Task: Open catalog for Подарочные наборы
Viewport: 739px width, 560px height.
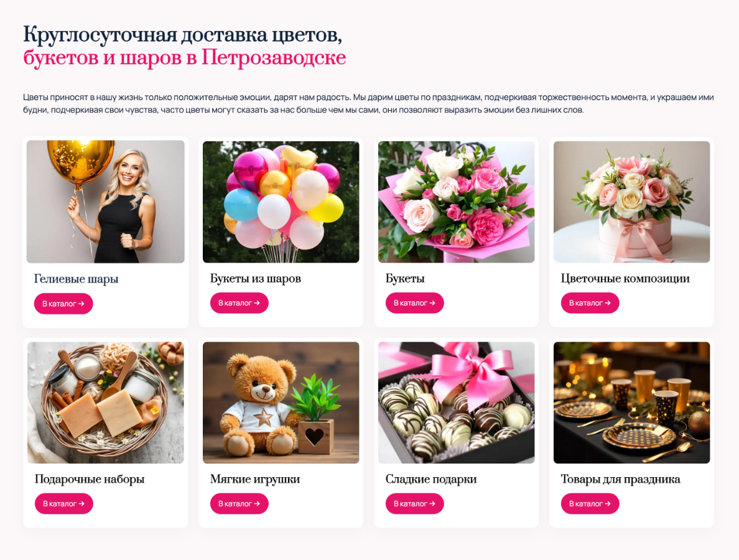Action: coord(63,503)
